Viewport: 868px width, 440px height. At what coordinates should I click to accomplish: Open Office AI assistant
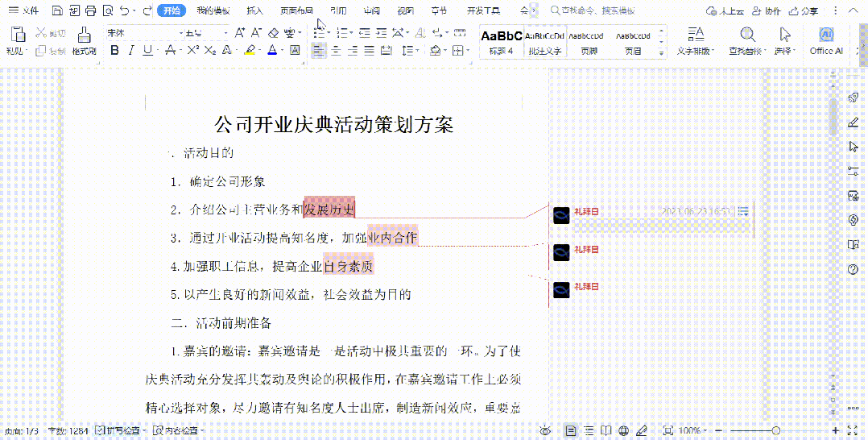point(826,42)
